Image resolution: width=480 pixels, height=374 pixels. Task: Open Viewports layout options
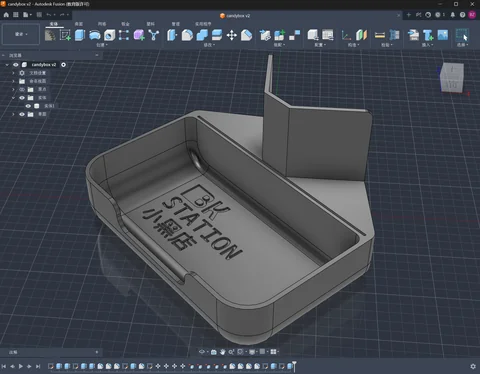[273, 352]
